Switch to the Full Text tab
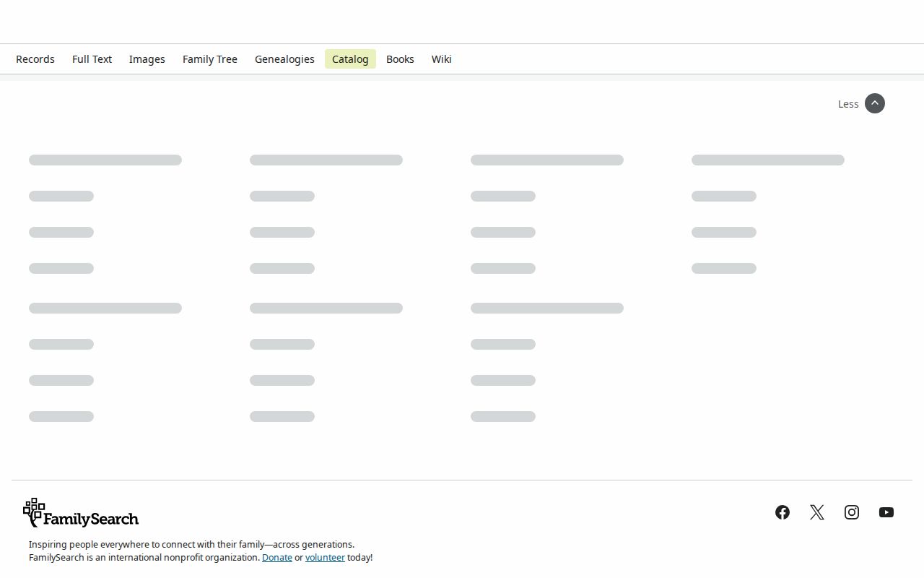This screenshot has width=924, height=578. click(92, 59)
